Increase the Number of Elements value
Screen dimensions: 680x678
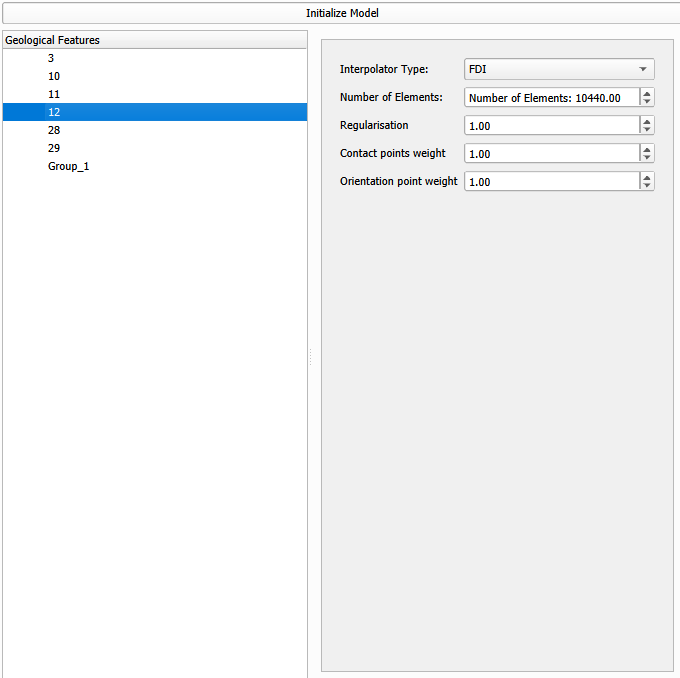point(647,93)
